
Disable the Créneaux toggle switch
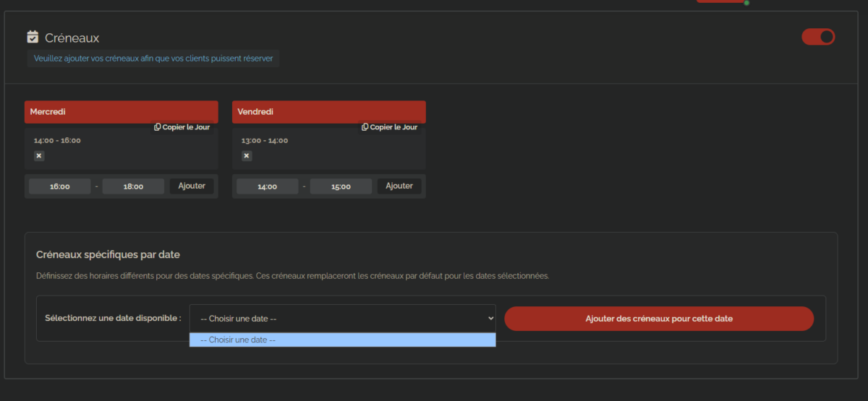(818, 37)
